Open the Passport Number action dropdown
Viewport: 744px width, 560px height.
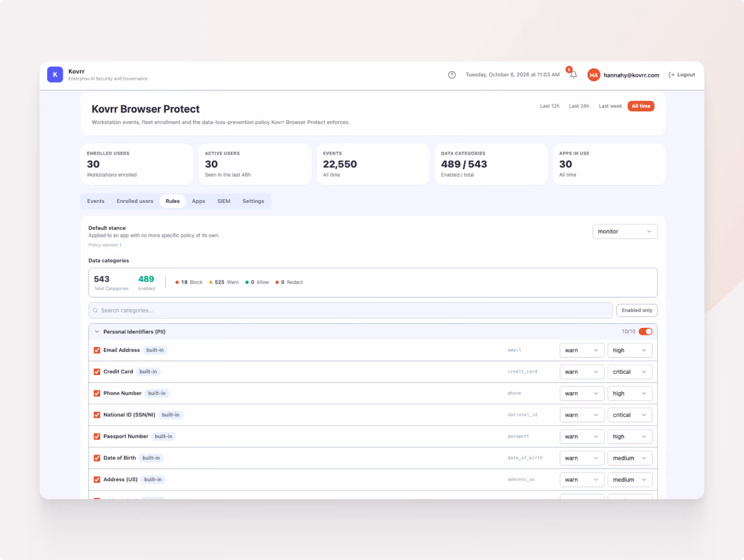pyautogui.click(x=582, y=437)
